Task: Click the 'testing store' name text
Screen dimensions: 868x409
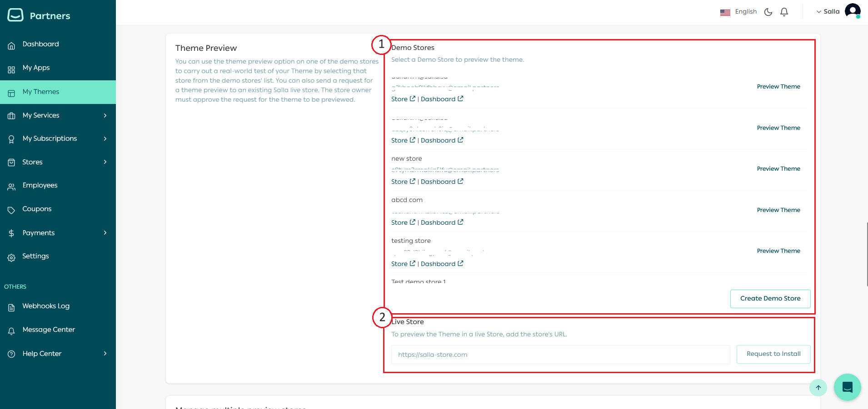Action: pos(411,241)
